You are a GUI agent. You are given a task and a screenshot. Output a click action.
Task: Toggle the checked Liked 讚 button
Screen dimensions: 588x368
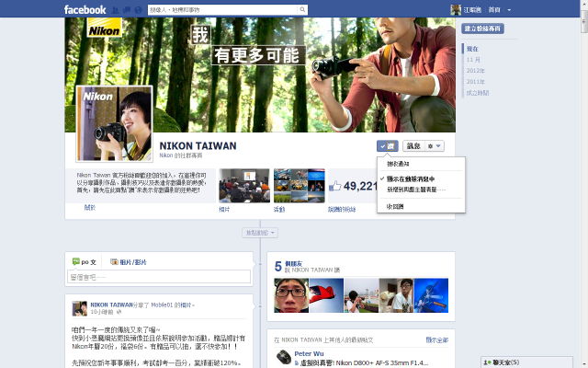point(388,146)
